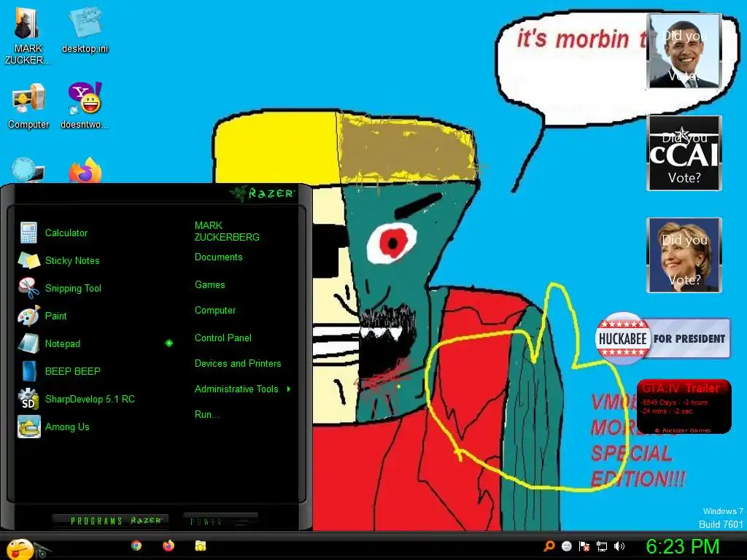747x560 pixels.
Task: Launch Chrome from the taskbar
Action: (x=136, y=545)
